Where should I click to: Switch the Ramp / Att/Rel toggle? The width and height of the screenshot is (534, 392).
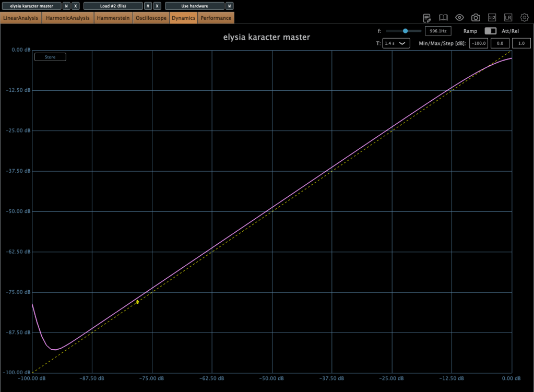click(x=490, y=31)
